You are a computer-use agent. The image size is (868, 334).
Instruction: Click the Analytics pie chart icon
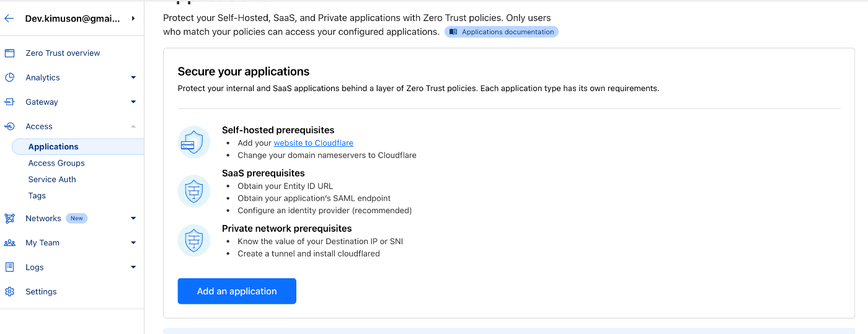point(9,77)
